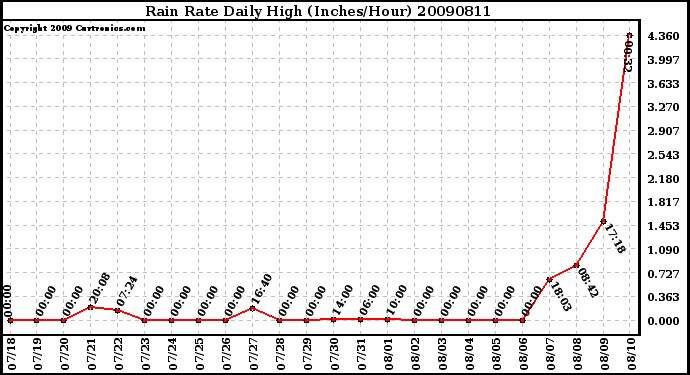Click the 07/30 date label
The height and width of the screenshot is (375, 690).
tap(334, 354)
